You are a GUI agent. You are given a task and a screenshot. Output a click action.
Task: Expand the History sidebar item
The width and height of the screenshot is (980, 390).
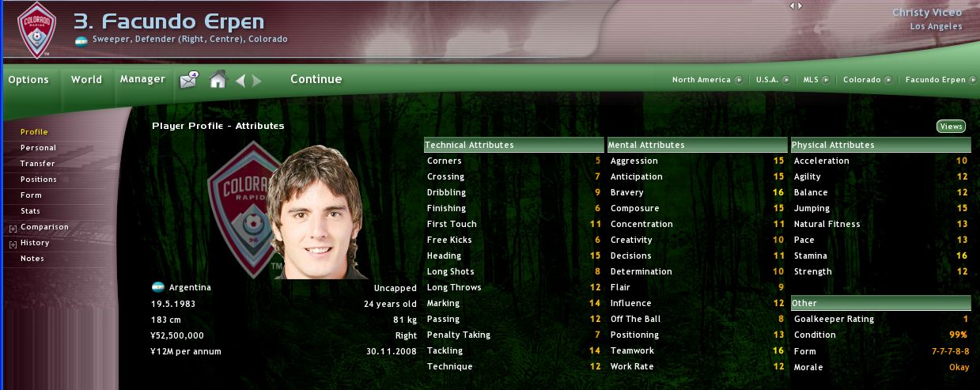point(13,244)
